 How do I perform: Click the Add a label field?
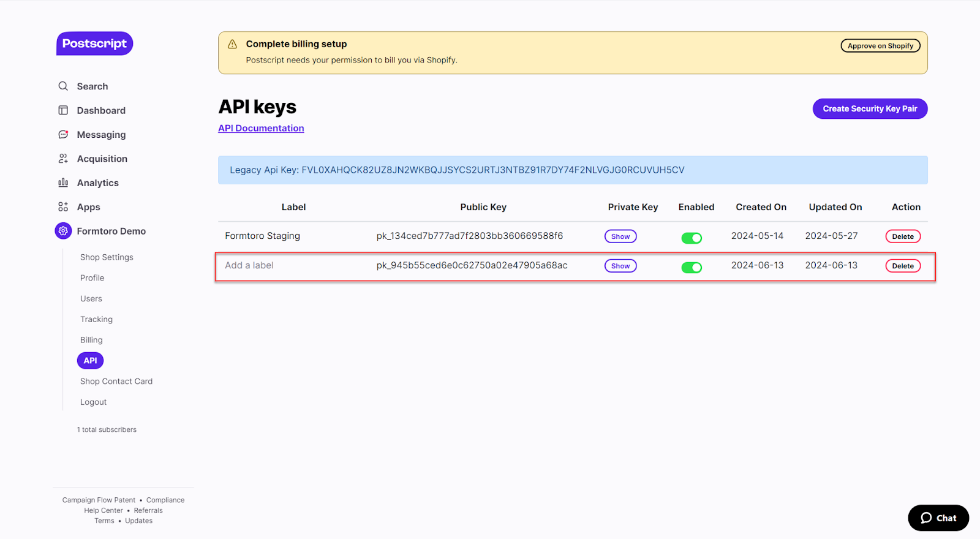(249, 265)
